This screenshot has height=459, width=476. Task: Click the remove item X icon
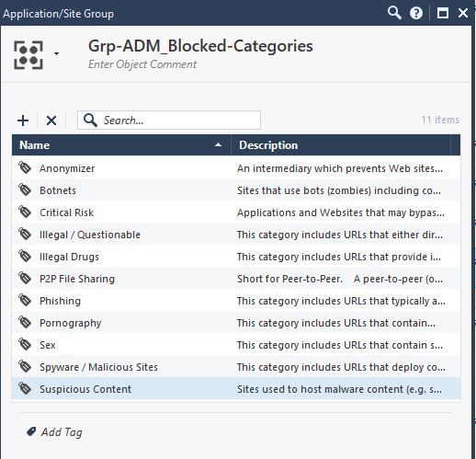click(51, 120)
